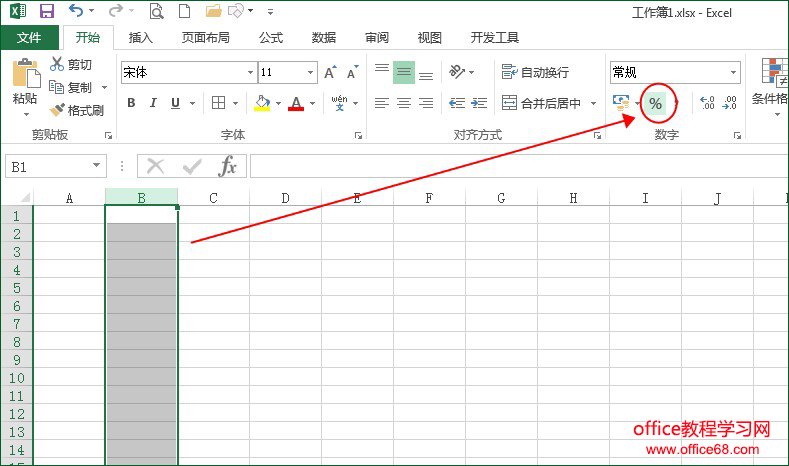Expand the Name Box B1 dropdown
Viewport: 789px width, 466px height.
tap(96, 166)
